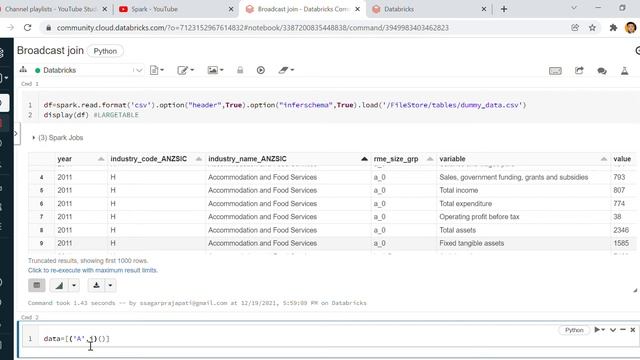The height and width of the screenshot is (360, 640).
Task: Open the tab search chevron
Action: pyautogui.click(x=574, y=8)
